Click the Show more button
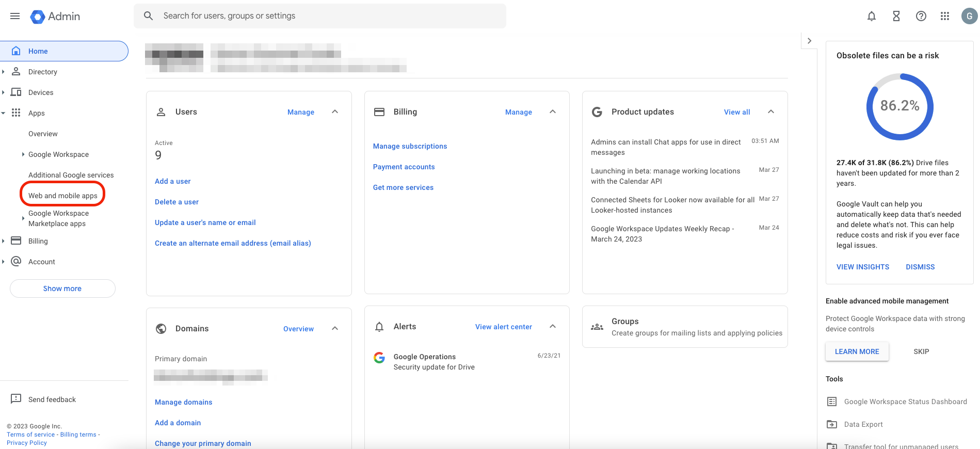 click(62, 288)
